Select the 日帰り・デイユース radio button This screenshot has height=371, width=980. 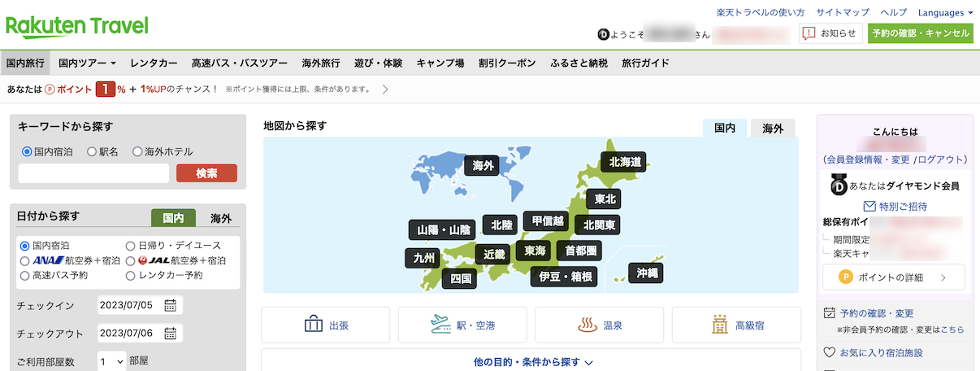(x=131, y=245)
